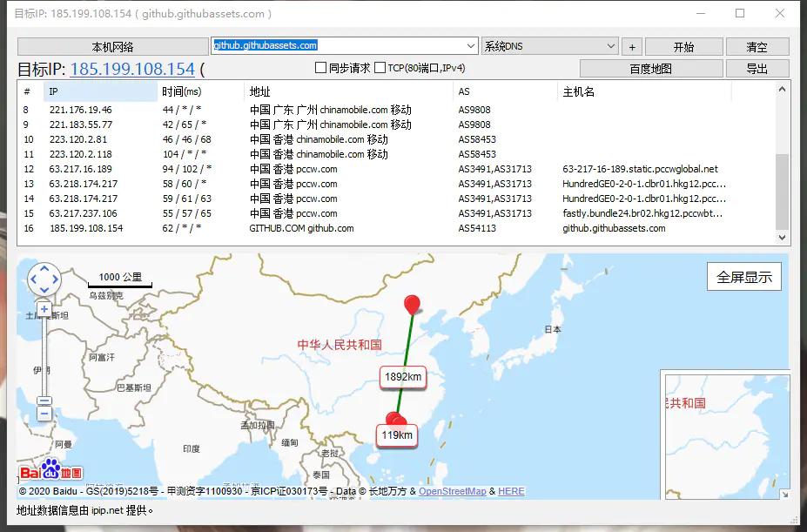Click the red pin marker near Hong Kong

[x=394, y=417]
